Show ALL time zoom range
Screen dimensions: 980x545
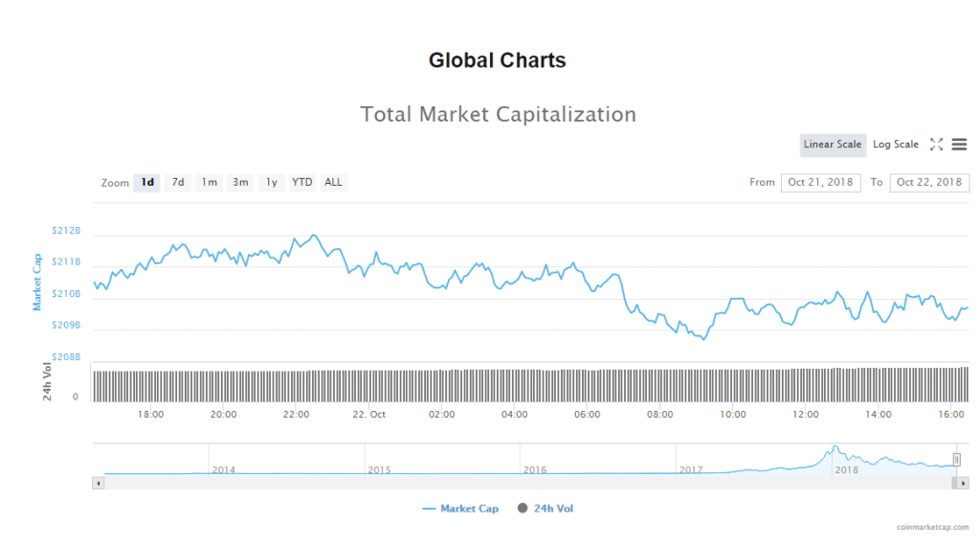click(333, 182)
